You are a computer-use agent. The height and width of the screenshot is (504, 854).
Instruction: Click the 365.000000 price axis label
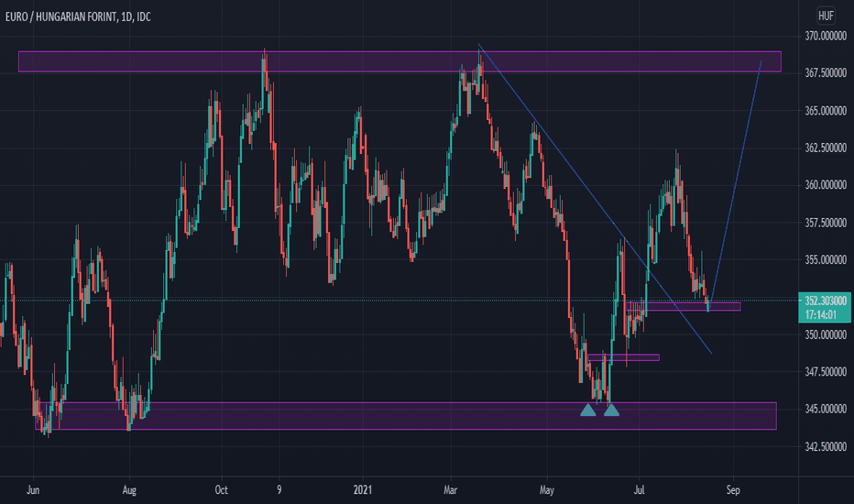826,111
